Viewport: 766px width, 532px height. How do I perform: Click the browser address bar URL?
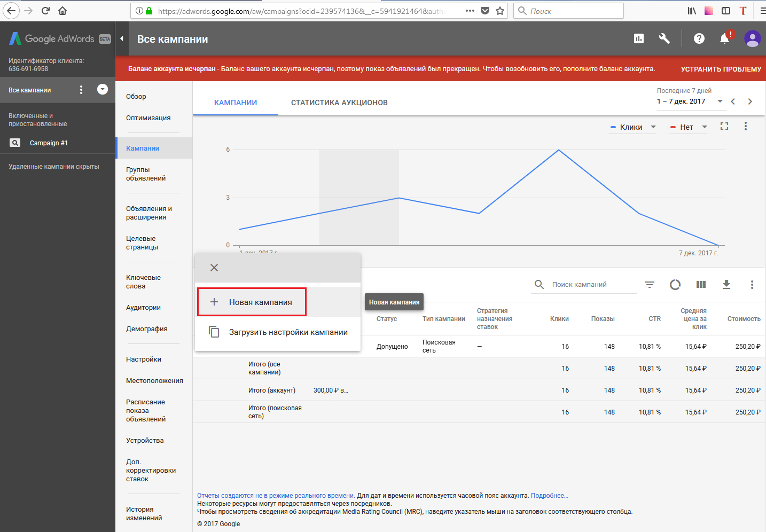(301, 11)
